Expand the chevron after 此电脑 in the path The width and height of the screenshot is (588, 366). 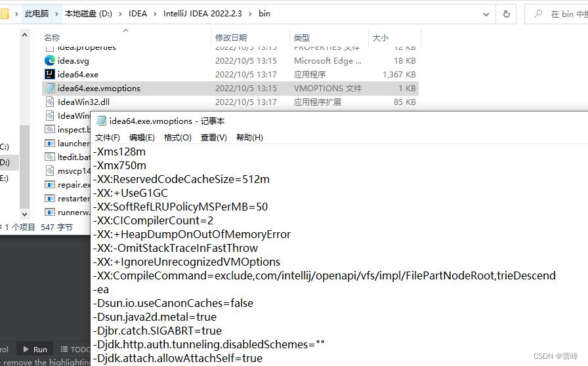[56, 14]
